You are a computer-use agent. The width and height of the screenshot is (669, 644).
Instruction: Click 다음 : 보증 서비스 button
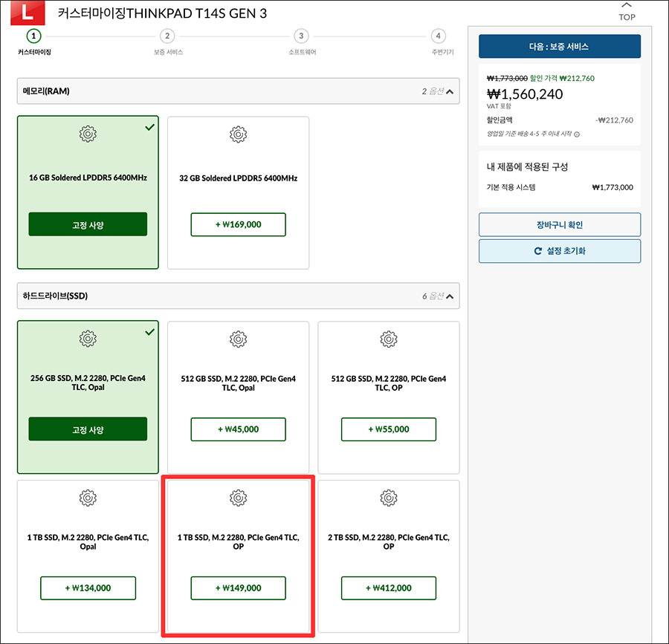tap(559, 47)
